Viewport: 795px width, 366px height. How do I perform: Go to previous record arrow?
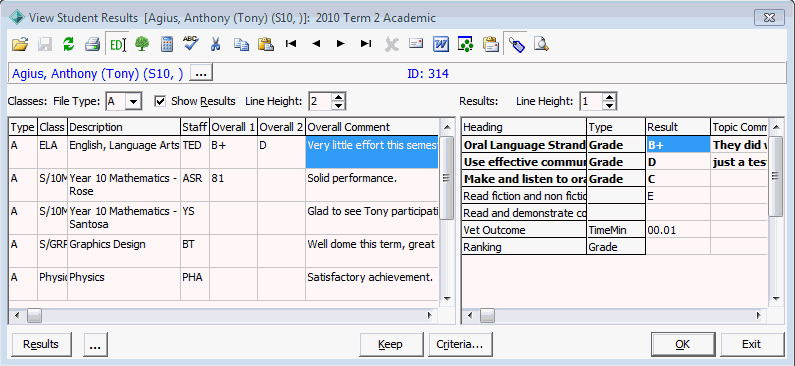coord(315,44)
